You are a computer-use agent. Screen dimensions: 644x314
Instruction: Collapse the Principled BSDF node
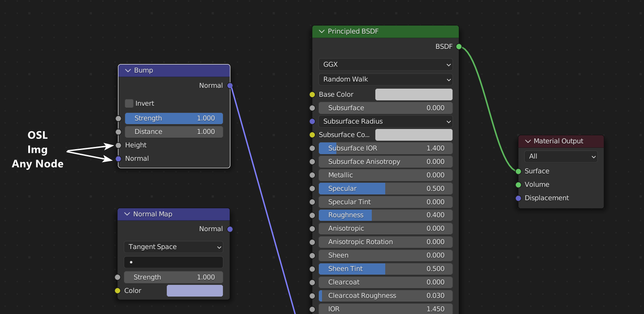pyautogui.click(x=321, y=31)
